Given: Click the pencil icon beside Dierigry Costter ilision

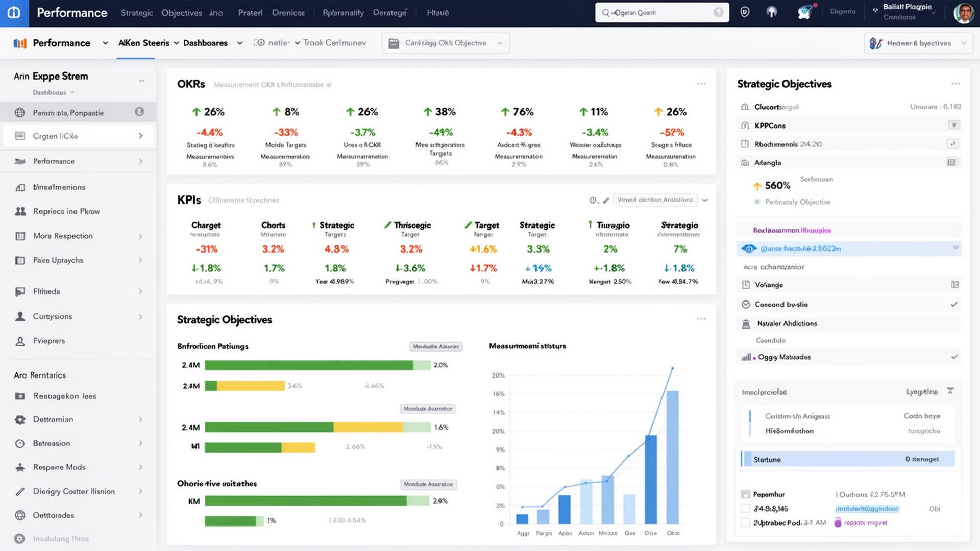Looking at the screenshot, I should [x=20, y=492].
